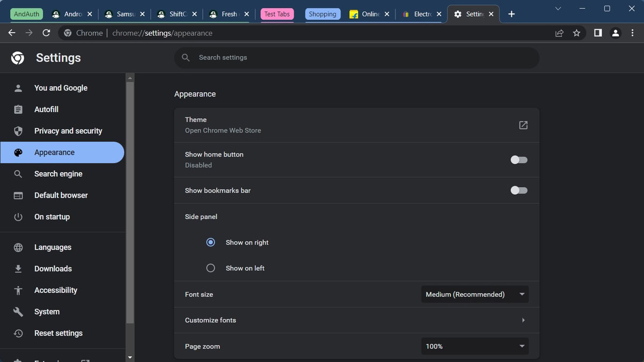
Task: Go to Default browser settings
Action: tap(62, 195)
